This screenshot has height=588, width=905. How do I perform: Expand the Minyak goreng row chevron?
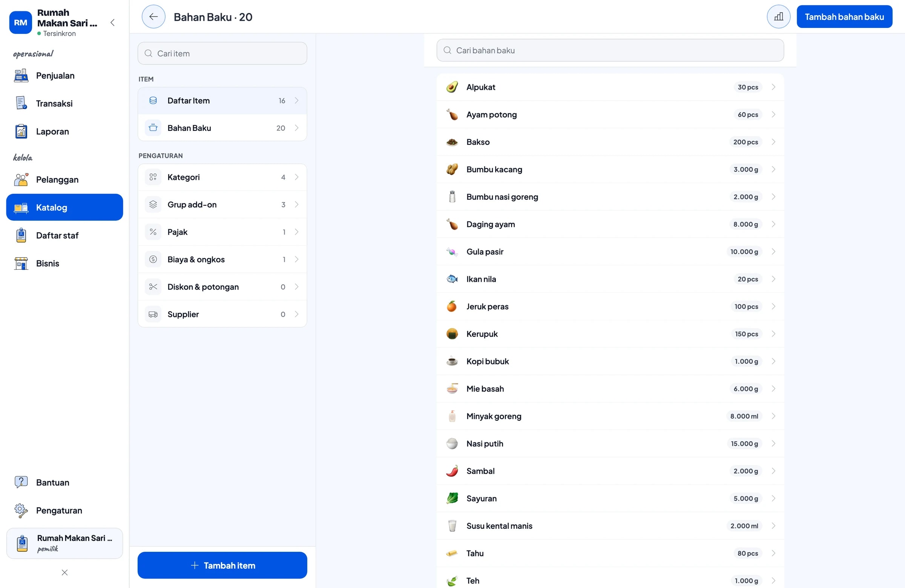pos(773,416)
